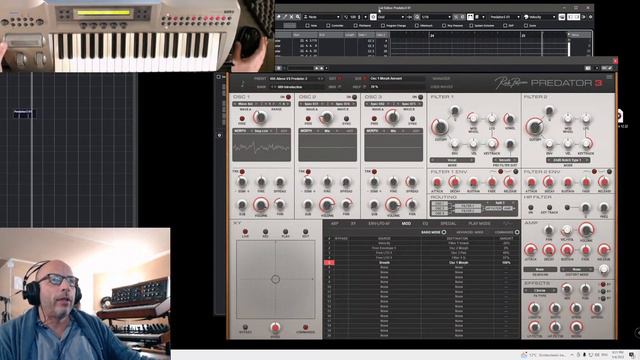The height and width of the screenshot is (360, 640).
Task: Click the keyboard camera video thumbnail
Action: click(137, 36)
